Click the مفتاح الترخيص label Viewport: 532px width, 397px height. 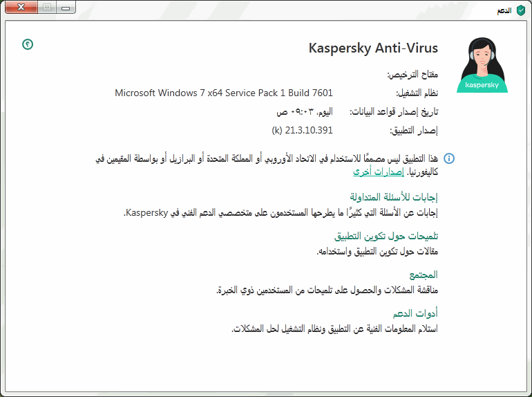click(x=412, y=75)
